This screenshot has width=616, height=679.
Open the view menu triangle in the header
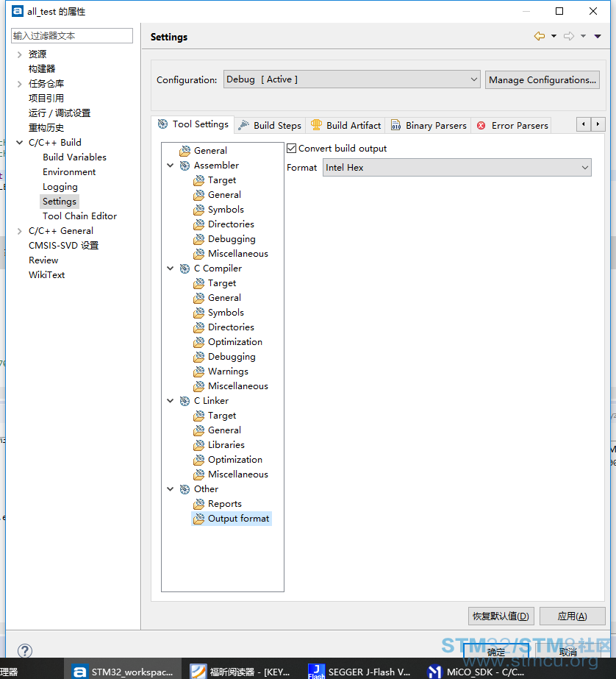(598, 36)
